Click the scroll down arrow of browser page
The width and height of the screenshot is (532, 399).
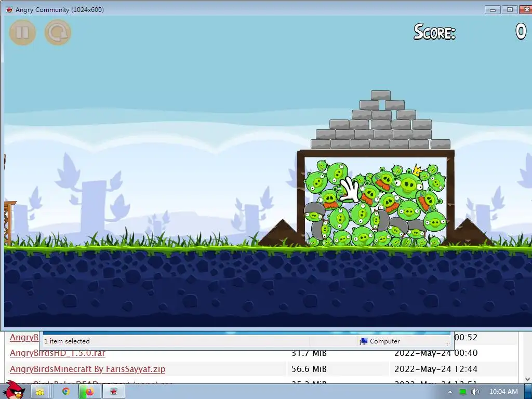[x=528, y=379]
